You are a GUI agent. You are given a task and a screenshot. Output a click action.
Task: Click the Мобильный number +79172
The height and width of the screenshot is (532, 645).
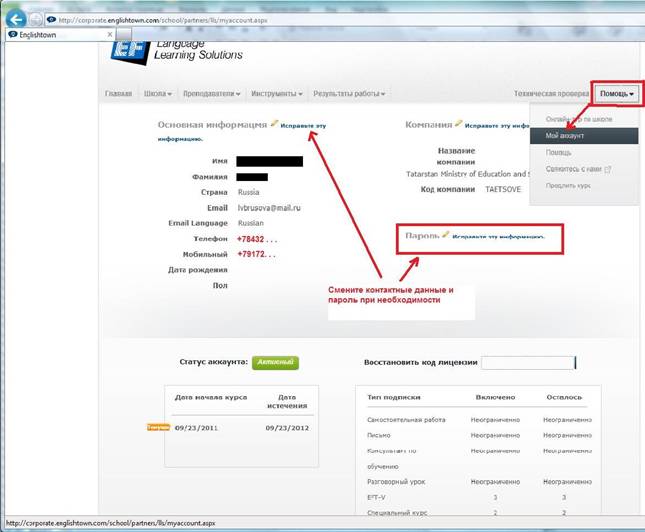[x=256, y=254]
